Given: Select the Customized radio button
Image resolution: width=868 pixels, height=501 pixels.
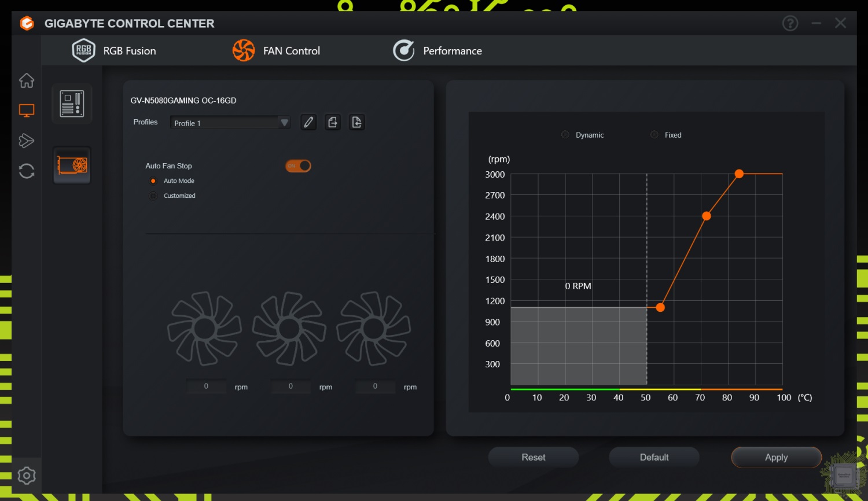Looking at the screenshot, I should [x=153, y=196].
